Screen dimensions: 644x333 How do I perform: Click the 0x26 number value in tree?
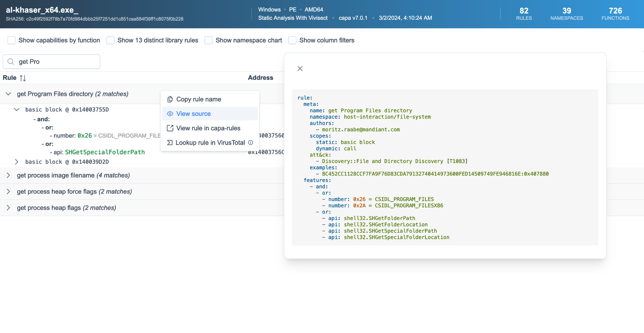pos(84,136)
